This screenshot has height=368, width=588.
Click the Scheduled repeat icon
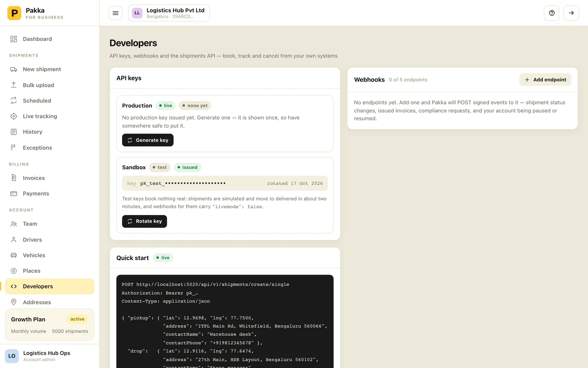coord(14,100)
